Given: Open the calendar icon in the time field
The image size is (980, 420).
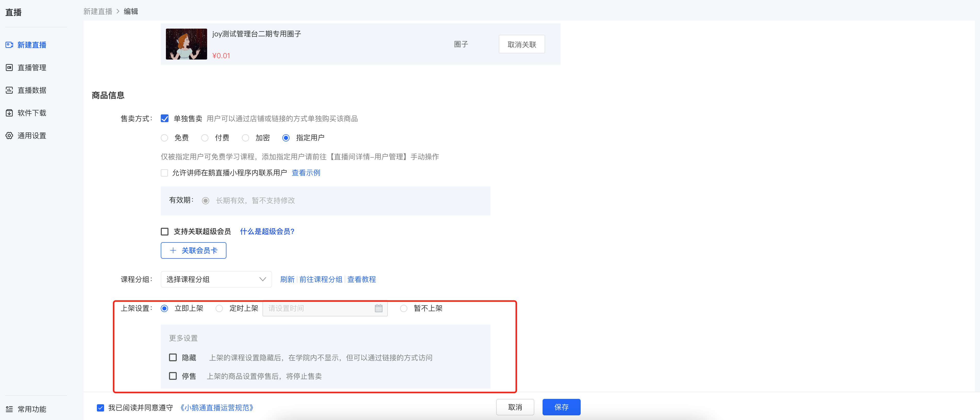Looking at the screenshot, I should 378,308.
